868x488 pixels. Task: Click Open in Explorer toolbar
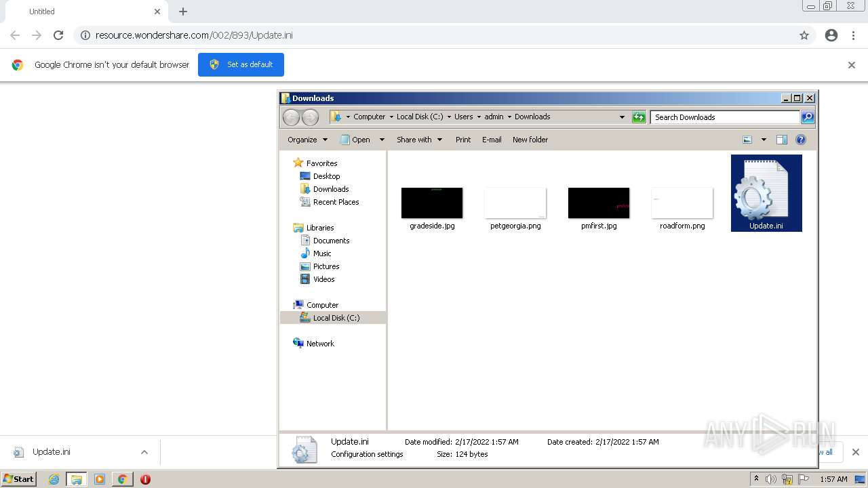pos(355,140)
